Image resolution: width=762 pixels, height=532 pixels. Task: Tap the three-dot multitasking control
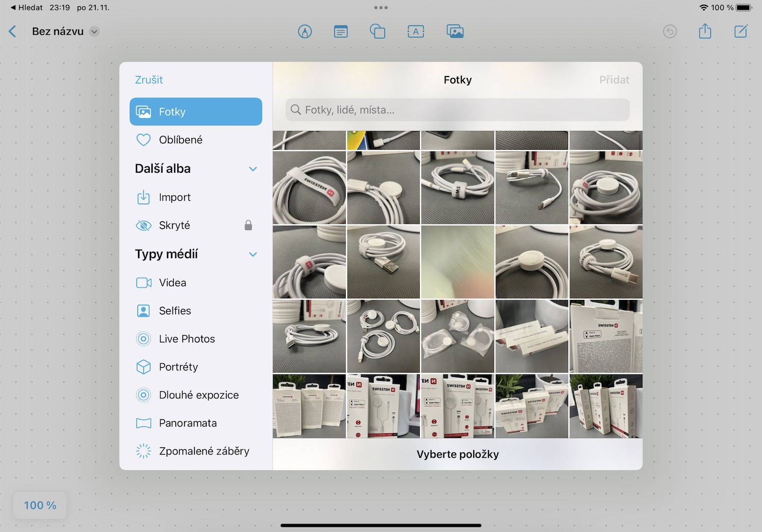pos(381,7)
